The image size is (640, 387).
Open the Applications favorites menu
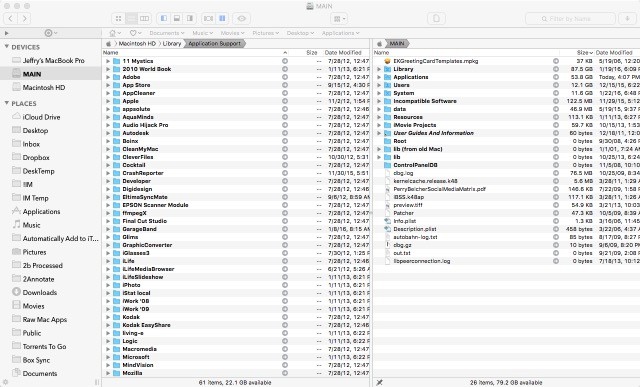(x=340, y=33)
